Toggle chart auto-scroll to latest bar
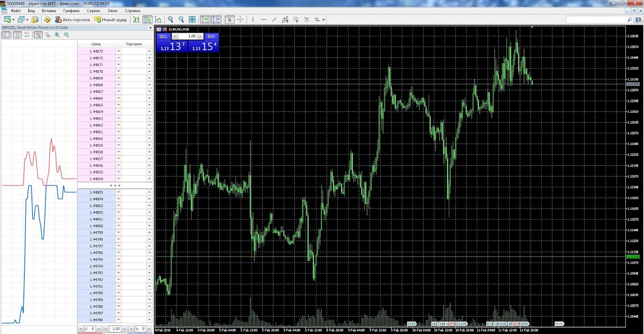Screen dimensions: 644x334 pos(205,19)
